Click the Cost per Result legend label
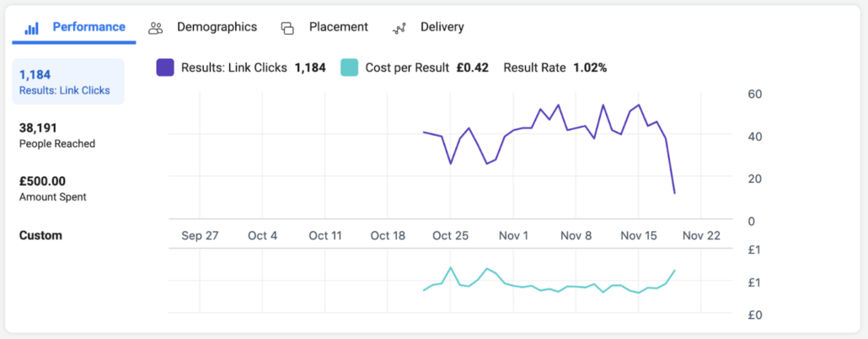This screenshot has height=339, width=868. (407, 68)
